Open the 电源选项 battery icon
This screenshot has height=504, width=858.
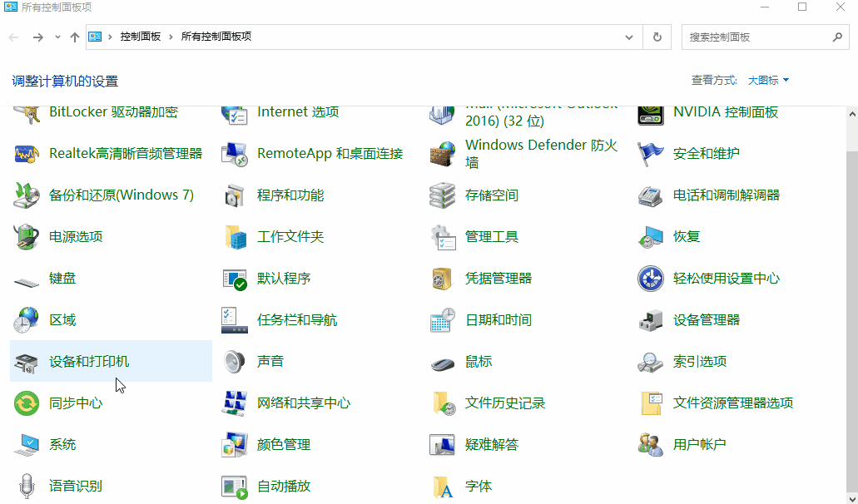click(27, 237)
